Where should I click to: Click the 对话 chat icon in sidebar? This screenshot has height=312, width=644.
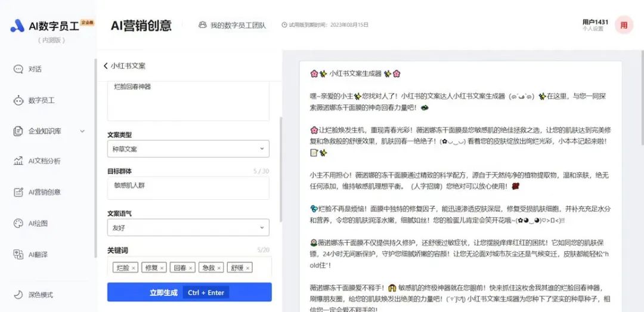tap(18, 69)
